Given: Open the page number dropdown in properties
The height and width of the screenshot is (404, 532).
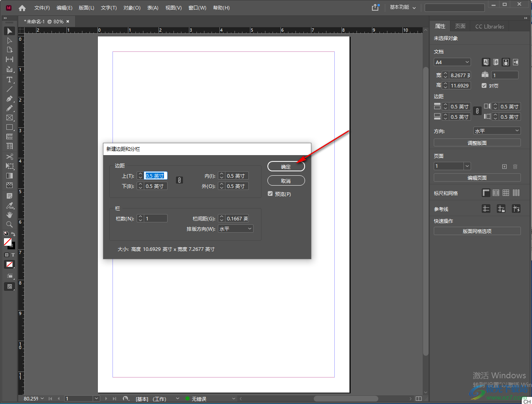Looking at the screenshot, I should coord(467,166).
